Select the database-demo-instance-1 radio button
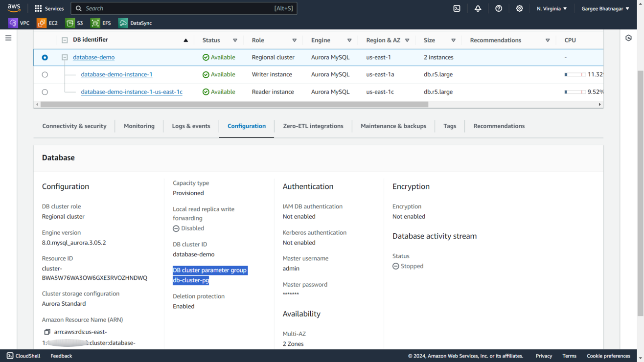Viewport: 644px width, 362px height. tap(45, 75)
